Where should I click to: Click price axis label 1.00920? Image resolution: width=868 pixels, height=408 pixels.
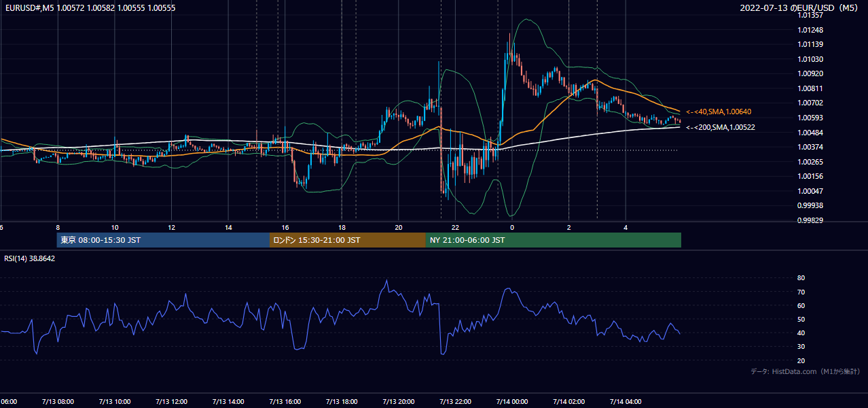click(810, 73)
